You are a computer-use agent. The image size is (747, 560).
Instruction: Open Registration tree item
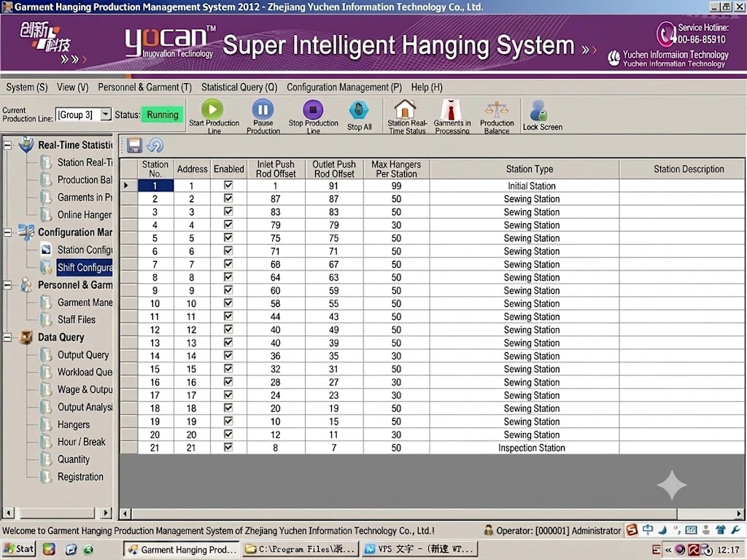pos(80,477)
